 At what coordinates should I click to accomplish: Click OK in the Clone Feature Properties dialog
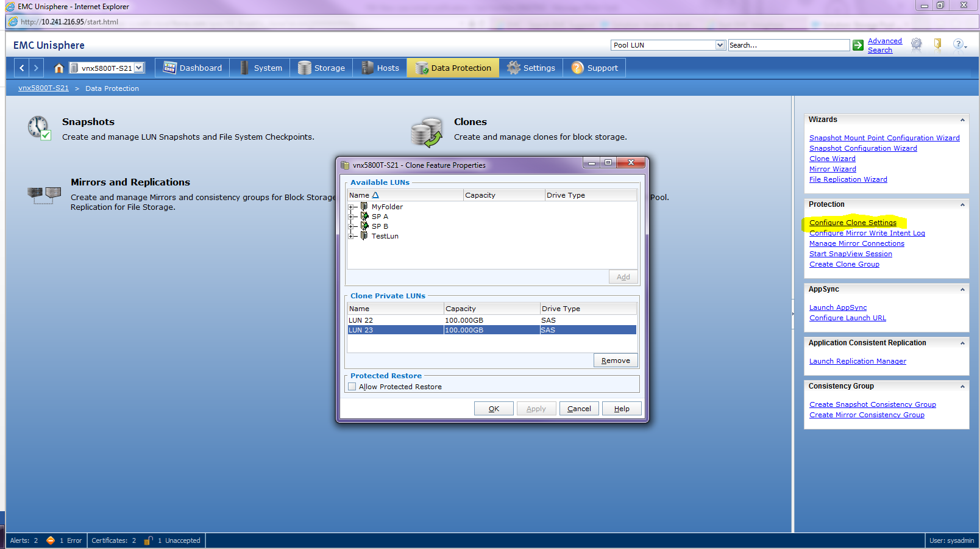[494, 408]
